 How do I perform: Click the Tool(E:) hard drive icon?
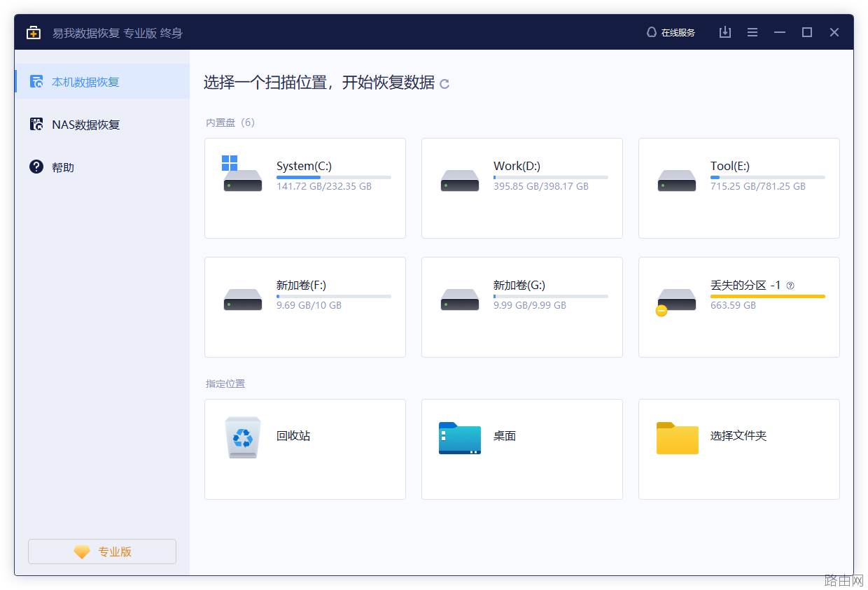click(677, 181)
